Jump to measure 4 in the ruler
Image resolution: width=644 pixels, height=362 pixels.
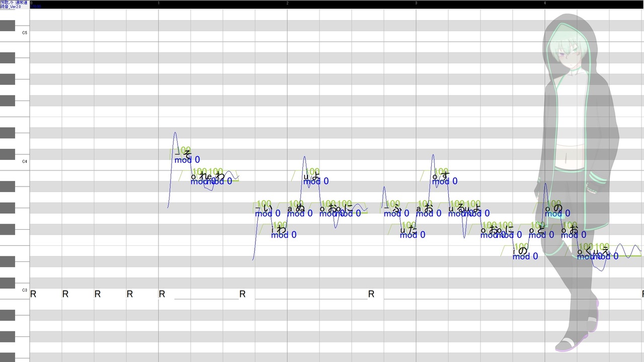pyautogui.click(x=545, y=3)
